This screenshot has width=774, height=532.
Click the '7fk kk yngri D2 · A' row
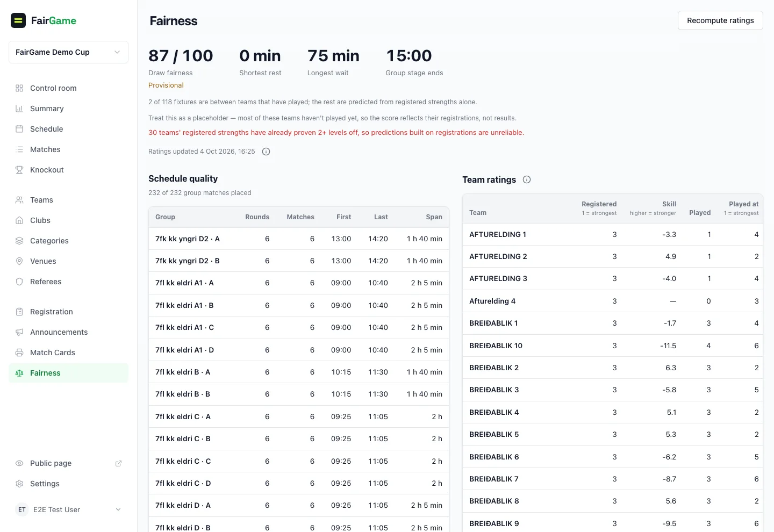coord(298,239)
